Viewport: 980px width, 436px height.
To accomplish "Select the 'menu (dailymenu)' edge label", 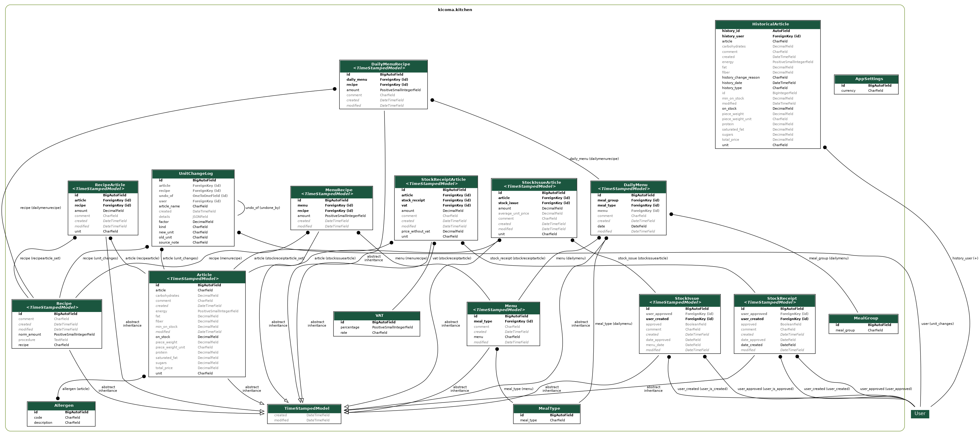I will [x=571, y=259].
